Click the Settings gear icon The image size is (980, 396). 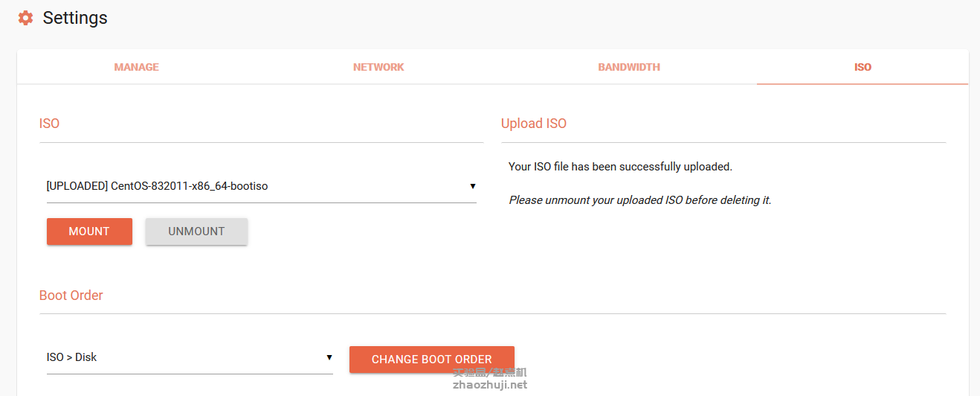point(25,18)
